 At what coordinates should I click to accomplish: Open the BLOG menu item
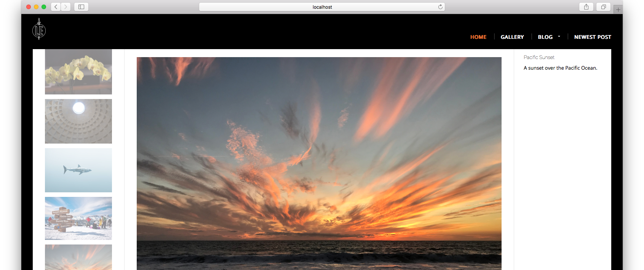click(x=545, y=37)
